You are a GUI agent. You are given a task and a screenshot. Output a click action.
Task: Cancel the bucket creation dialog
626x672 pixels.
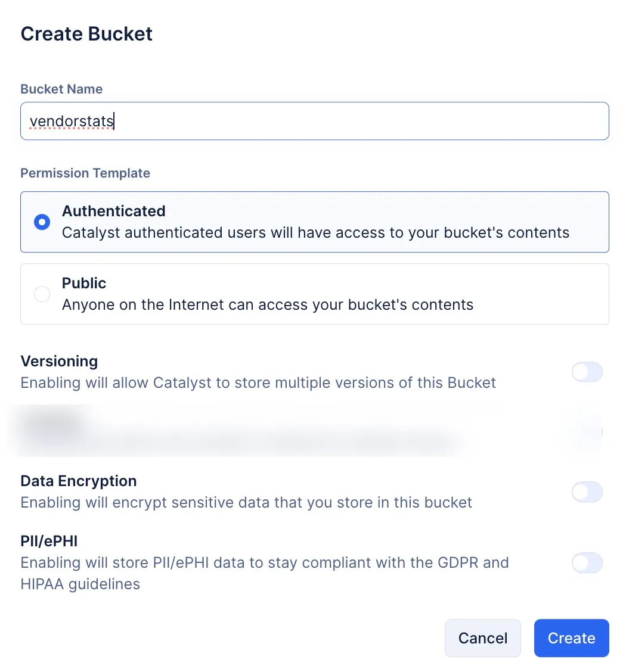pyautogui.click(x=483, y=637)
